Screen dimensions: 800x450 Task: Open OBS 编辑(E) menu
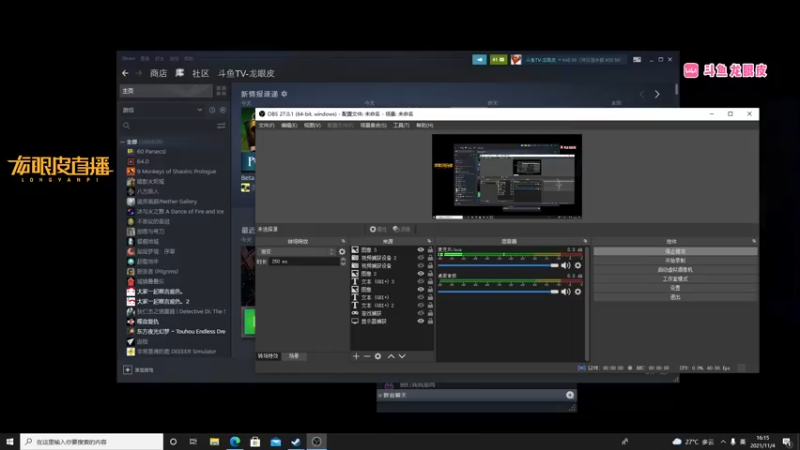(x=289, y=126)
